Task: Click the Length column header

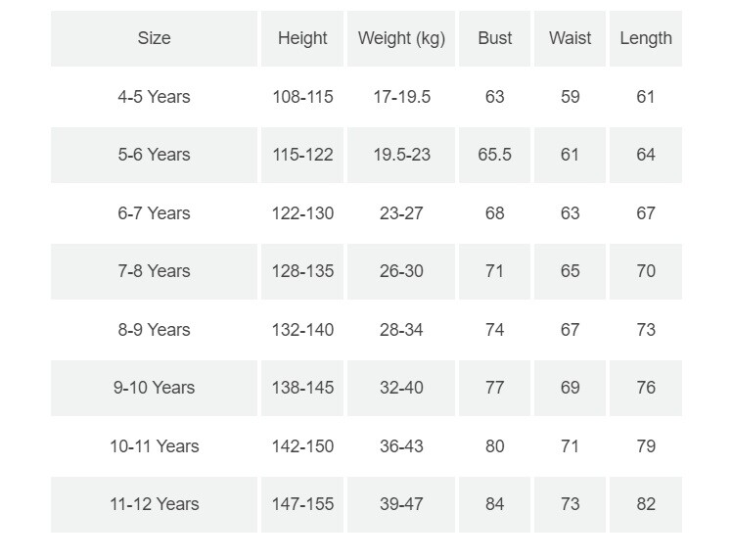Action: tap(646, 38)
